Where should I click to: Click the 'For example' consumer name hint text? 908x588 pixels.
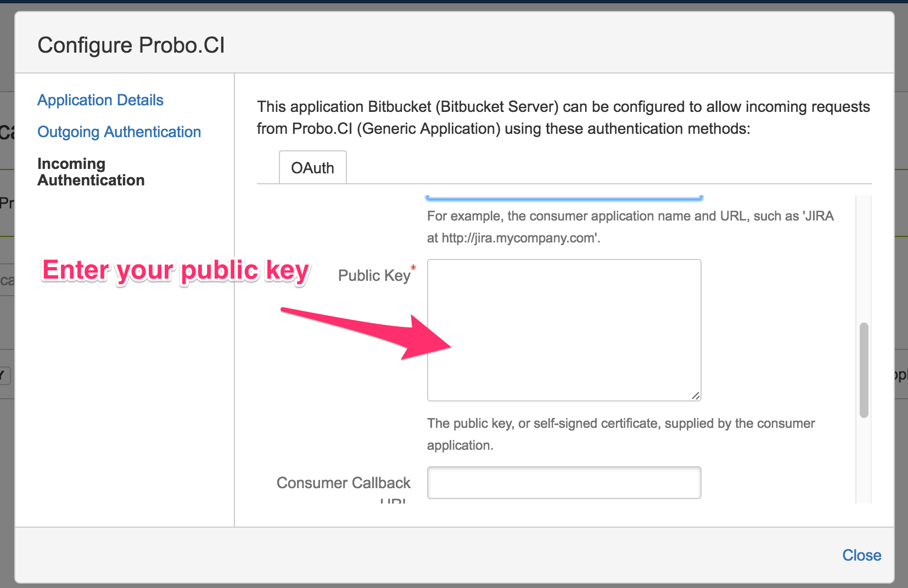pyautogui.click(x=630, y=227)
